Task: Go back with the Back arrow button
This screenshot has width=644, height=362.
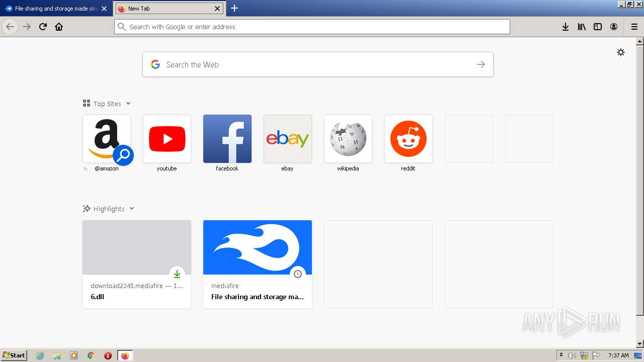Action: pos(10,27)
